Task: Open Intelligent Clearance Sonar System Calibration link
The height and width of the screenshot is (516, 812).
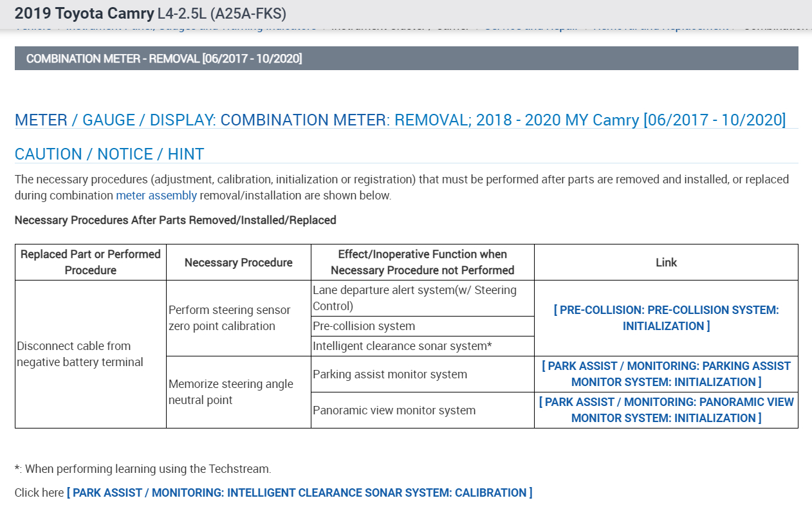Action: point(299,493)
